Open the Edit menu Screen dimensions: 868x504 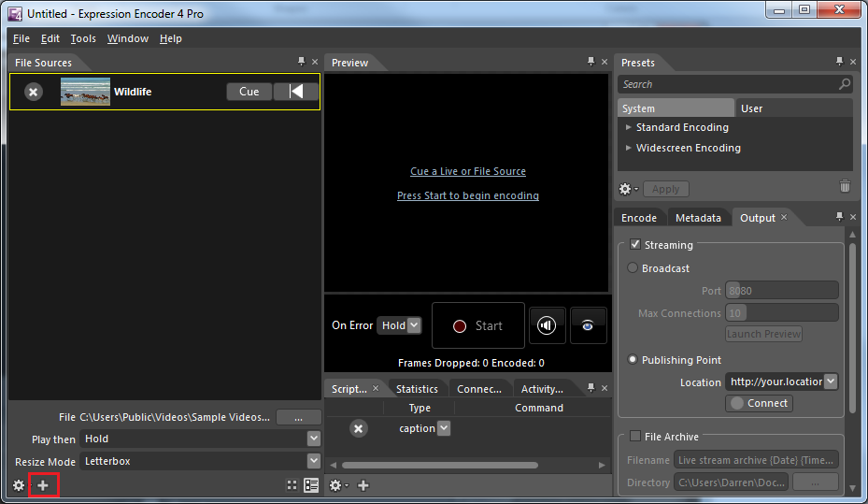(50, 38)
